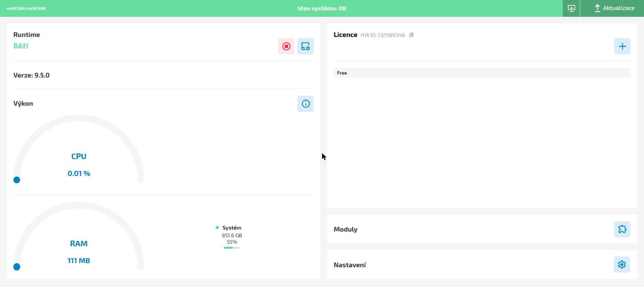The width and height of the screenshot is (644, 287).
Task: Click the Běží runtime status
Action: coord(21,46)
